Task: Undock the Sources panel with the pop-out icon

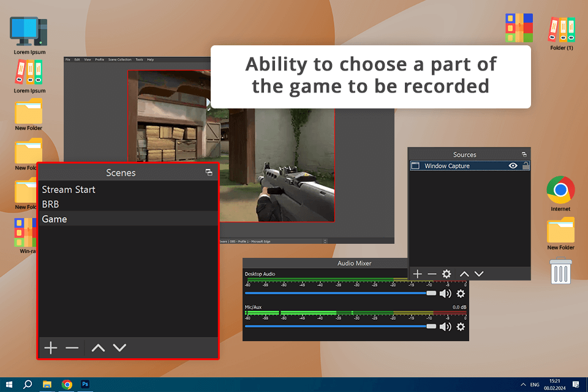Action: pyautogui.click(x=524, y=154)
